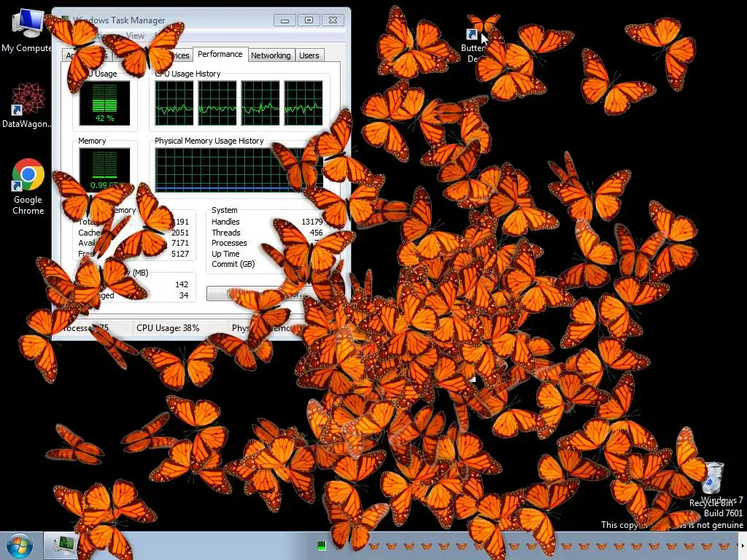
Task: Switch to the Networking tab
Action: pos(271,55)
